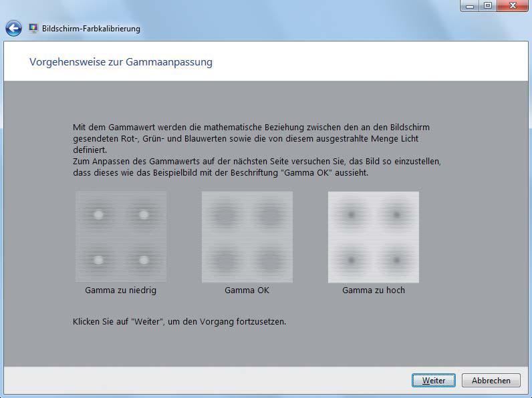532x398 pixels.
Task: Maximize the calibration window
Action: pyautogui.click(x=488, y=6)
